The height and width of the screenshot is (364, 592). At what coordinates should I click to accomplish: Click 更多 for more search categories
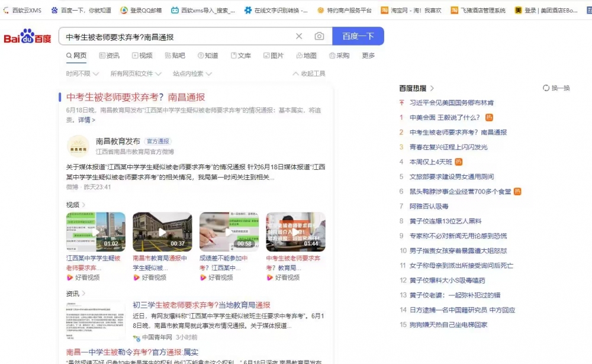[x=368, y=56]
